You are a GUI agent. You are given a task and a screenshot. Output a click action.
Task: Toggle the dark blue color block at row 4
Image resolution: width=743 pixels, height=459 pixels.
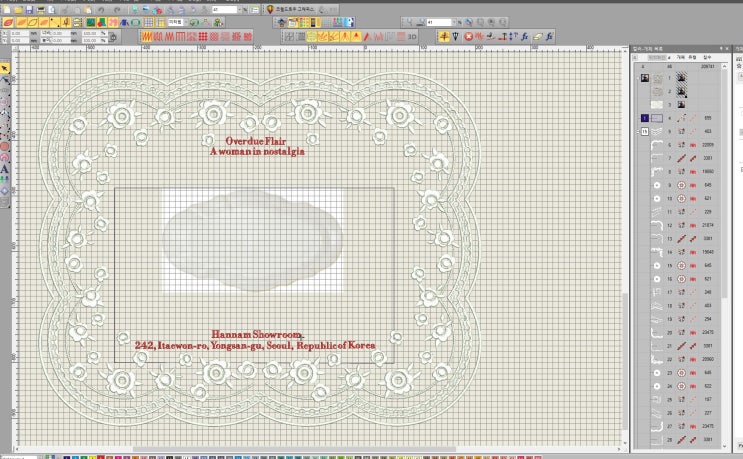pyautogui.click(x=645, y=118)
